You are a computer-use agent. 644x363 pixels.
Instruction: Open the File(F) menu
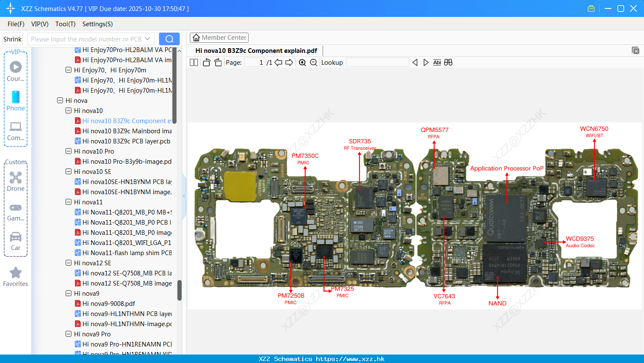[x=16, y=24]
